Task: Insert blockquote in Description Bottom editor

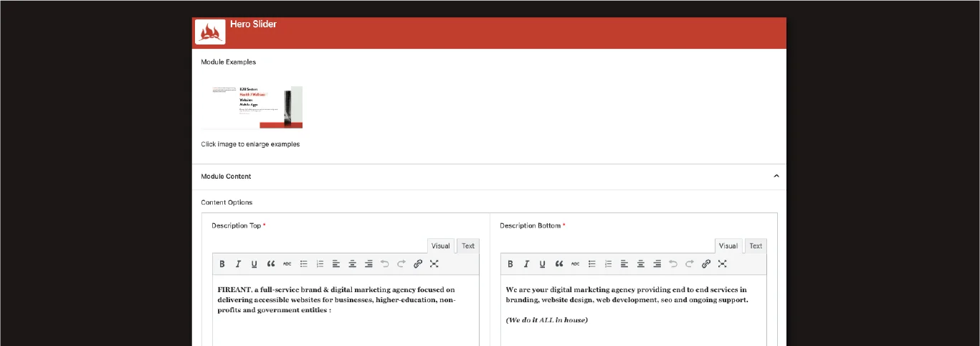Action: (559, 264)
